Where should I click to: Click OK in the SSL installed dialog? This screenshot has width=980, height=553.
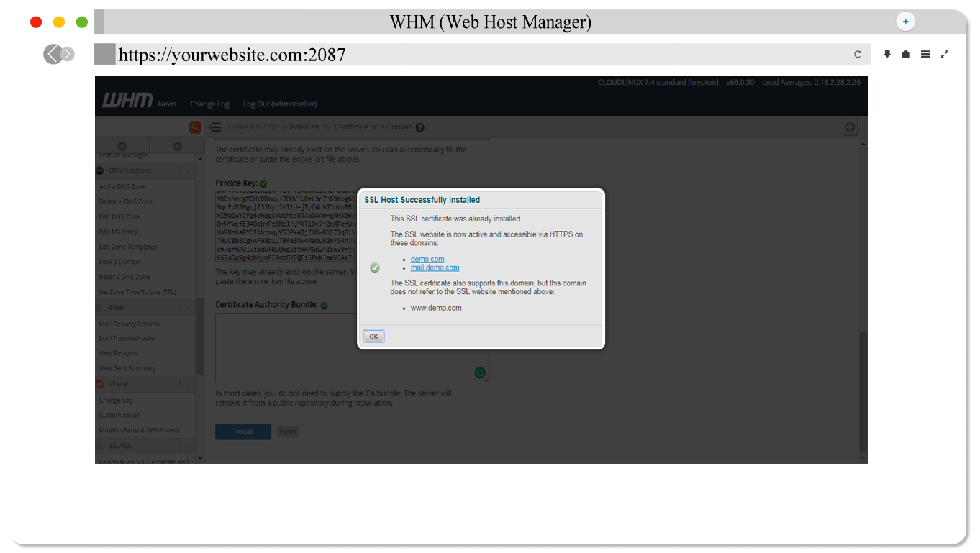(373, 336)
